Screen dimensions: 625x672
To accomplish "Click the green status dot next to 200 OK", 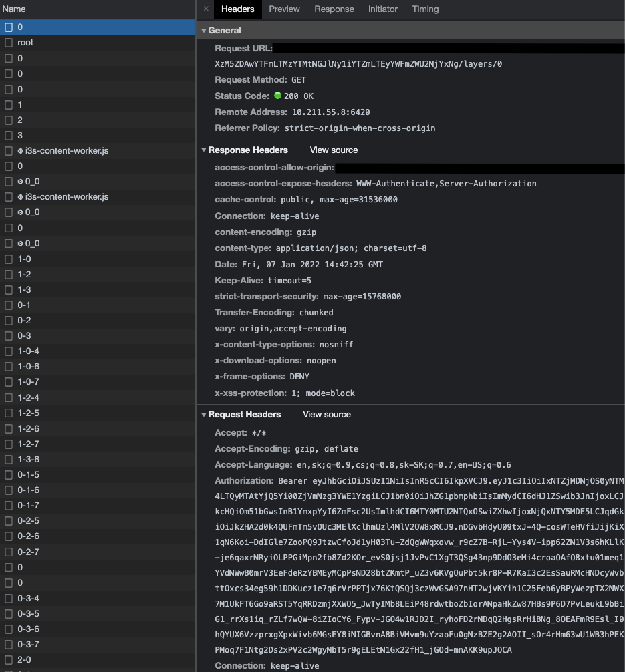I will point(277,96).
